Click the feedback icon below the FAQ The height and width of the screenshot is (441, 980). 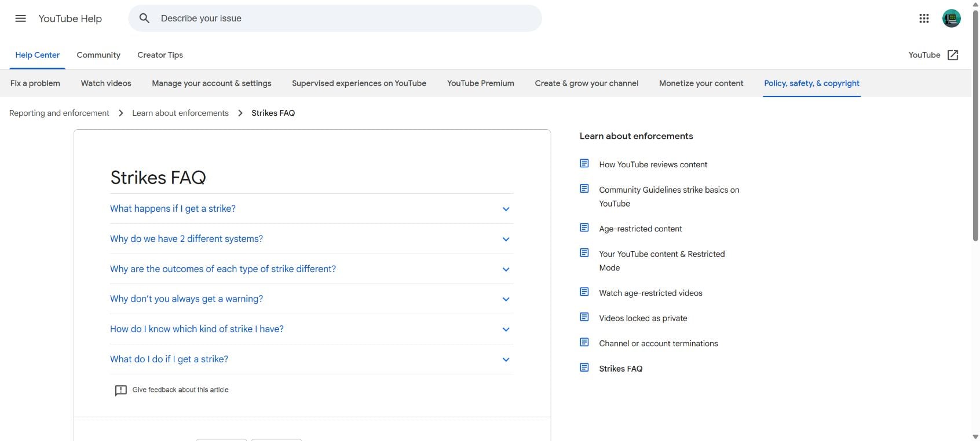[120, 391]
